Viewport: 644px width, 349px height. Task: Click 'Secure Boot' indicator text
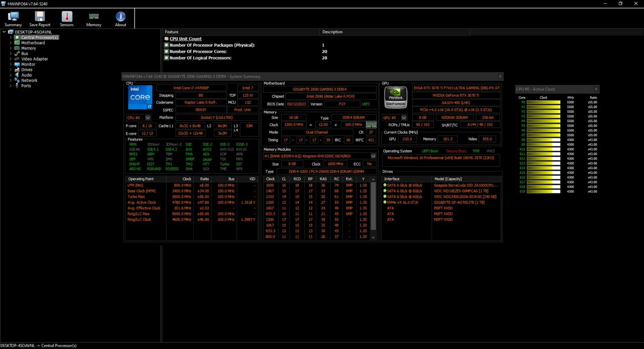pyautogui.click(x=456, y=151)
